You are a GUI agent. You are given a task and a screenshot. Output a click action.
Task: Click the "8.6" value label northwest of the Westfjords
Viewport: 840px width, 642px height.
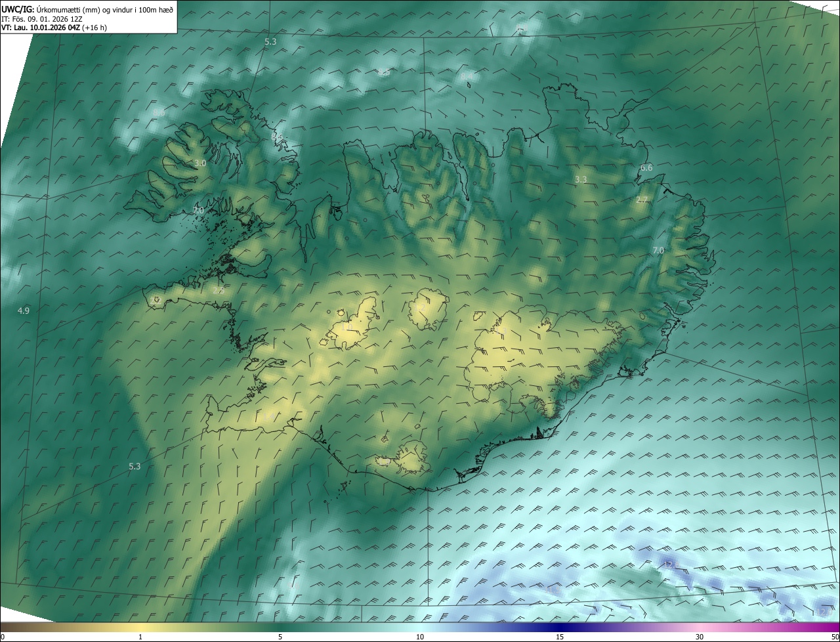(159, 113)
